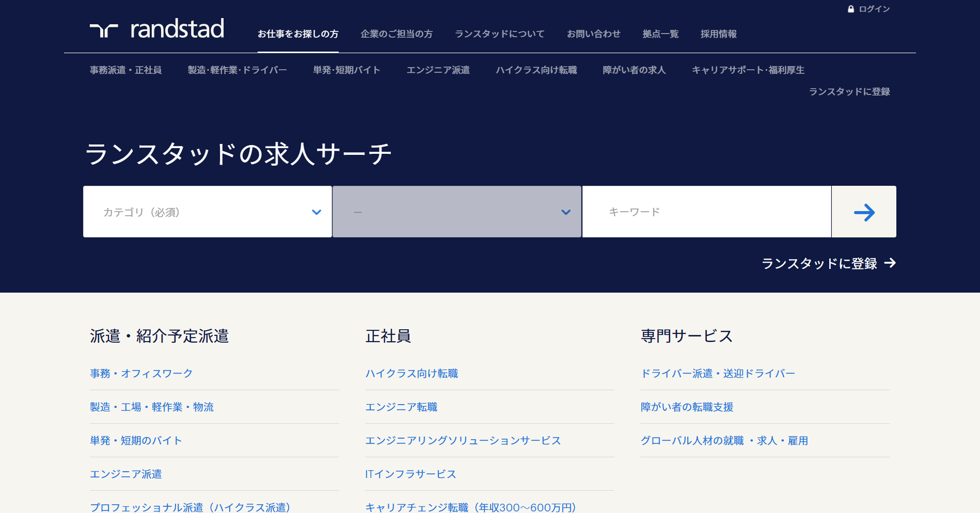Click the キーワード input field
980x513 pixels.
click(x=706, y=212)
